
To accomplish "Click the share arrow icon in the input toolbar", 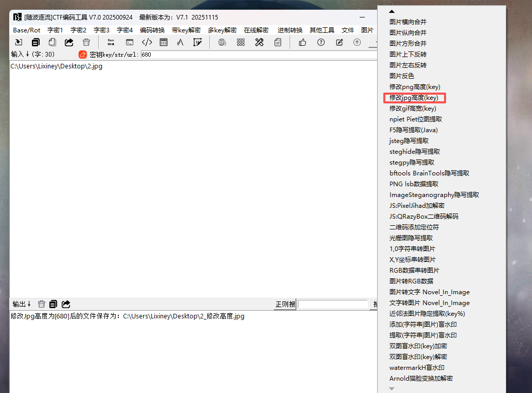I will (69, 43).
